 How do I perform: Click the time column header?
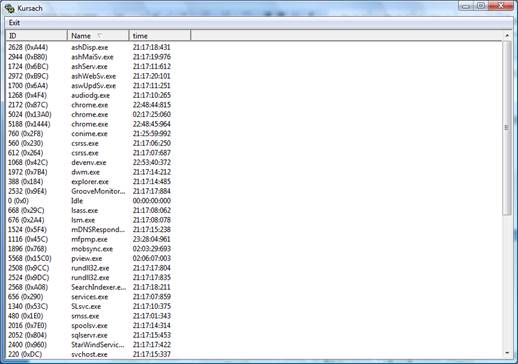point(160,36)
